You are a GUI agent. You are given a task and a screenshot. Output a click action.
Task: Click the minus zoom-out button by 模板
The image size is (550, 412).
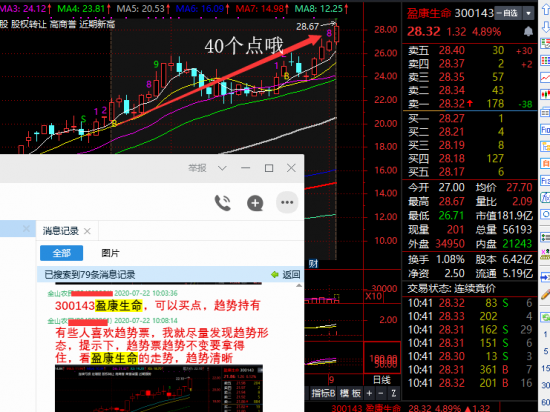tap(381, 393)
